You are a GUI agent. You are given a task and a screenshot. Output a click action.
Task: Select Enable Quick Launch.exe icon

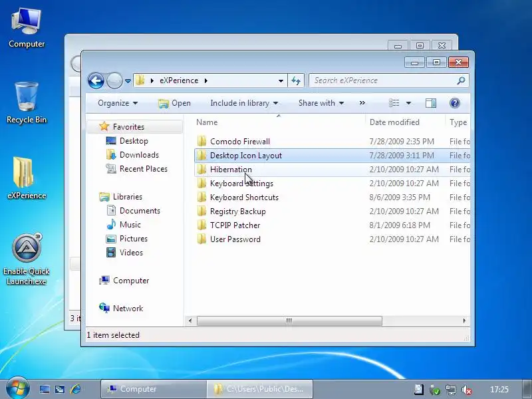[x=27, y=259]
